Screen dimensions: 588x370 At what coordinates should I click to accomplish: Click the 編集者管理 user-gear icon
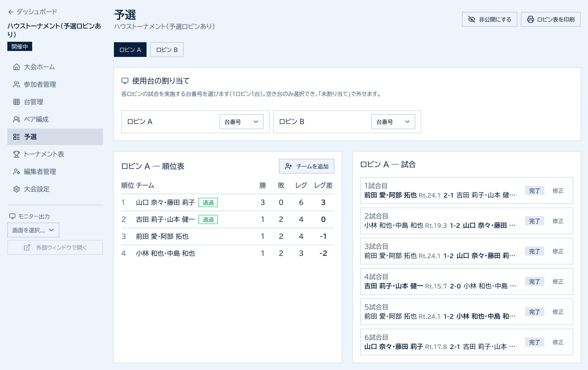tap(16, 172)
